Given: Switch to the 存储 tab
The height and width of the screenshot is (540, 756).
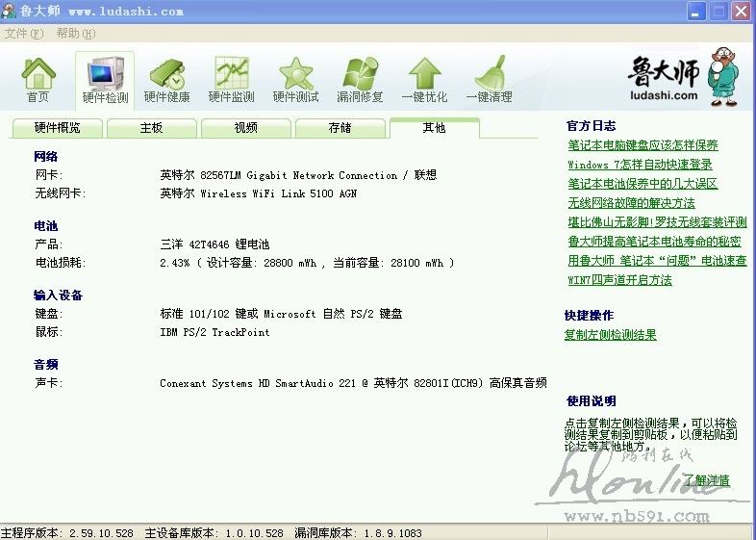Looking at the screenshot, I should (340, 128).
